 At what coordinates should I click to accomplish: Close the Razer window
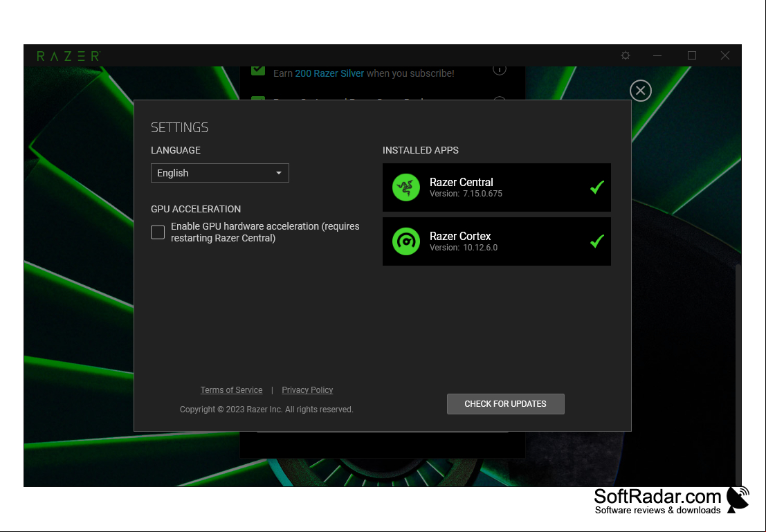725,56
